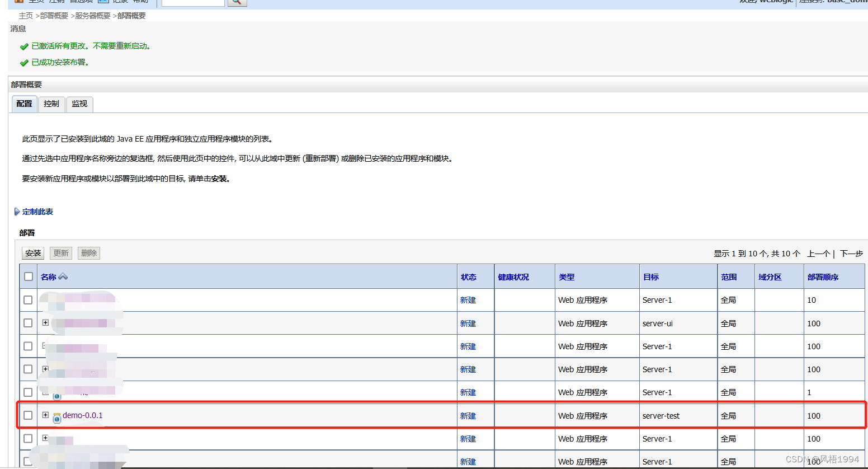Click 全局 in the server-test row
The width and height of the screenshot is (868, 469).
point(728,416)
